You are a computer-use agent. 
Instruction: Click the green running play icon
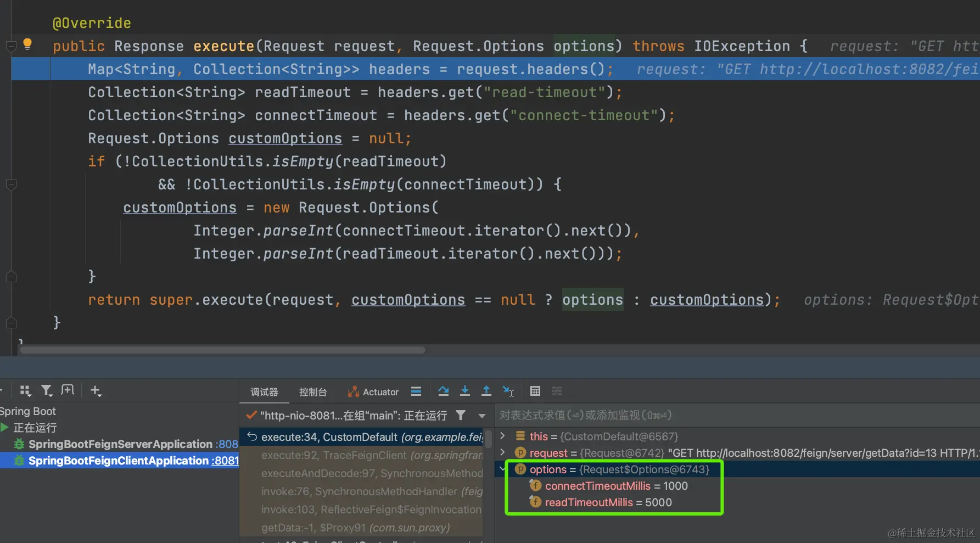[4, 427]
